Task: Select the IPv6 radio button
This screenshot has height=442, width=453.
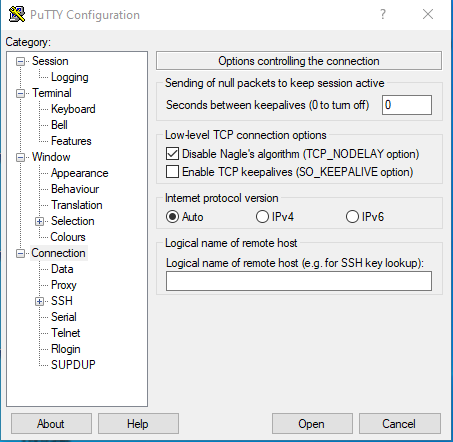Action: pos(352,217)
